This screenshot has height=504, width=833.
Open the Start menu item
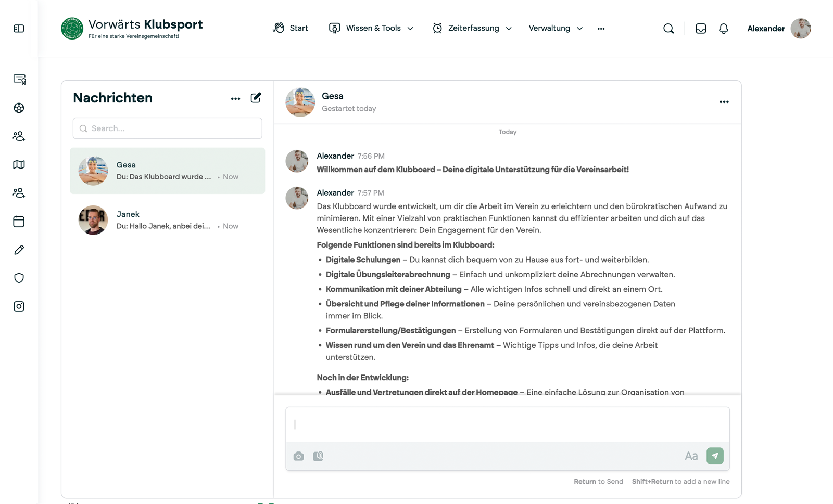[x=291, y=28]
